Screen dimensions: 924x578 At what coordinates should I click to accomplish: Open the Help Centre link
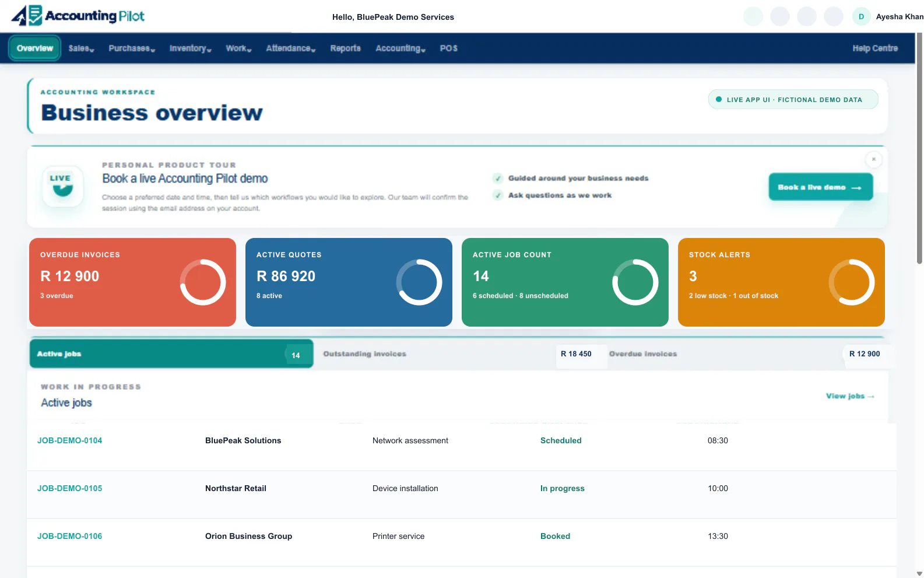[875, 48]
